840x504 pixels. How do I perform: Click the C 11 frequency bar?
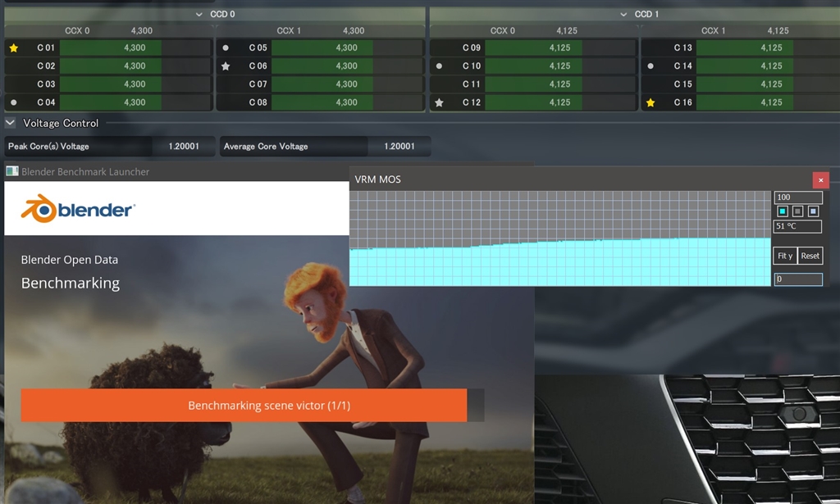coord(560,84)
